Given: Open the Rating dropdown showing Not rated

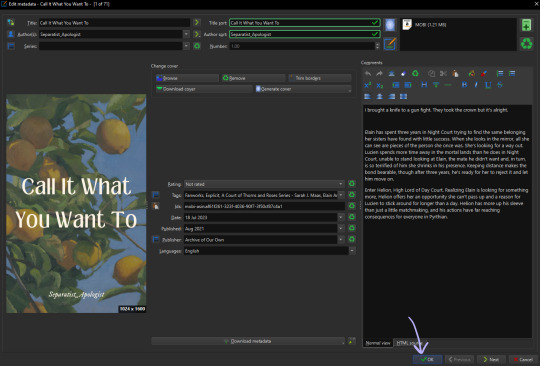Looking at the screenshot, I should 264,184.
